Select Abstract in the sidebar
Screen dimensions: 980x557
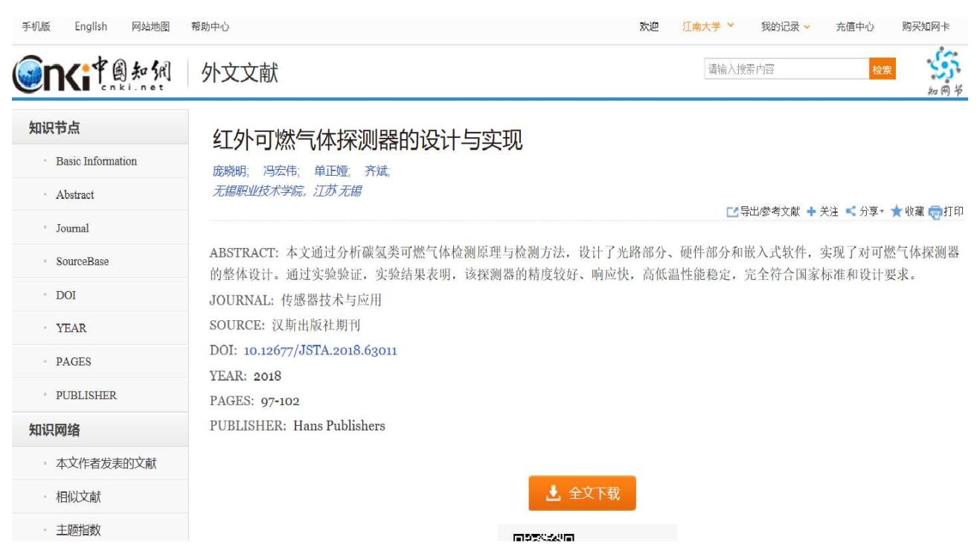point(74,195)
